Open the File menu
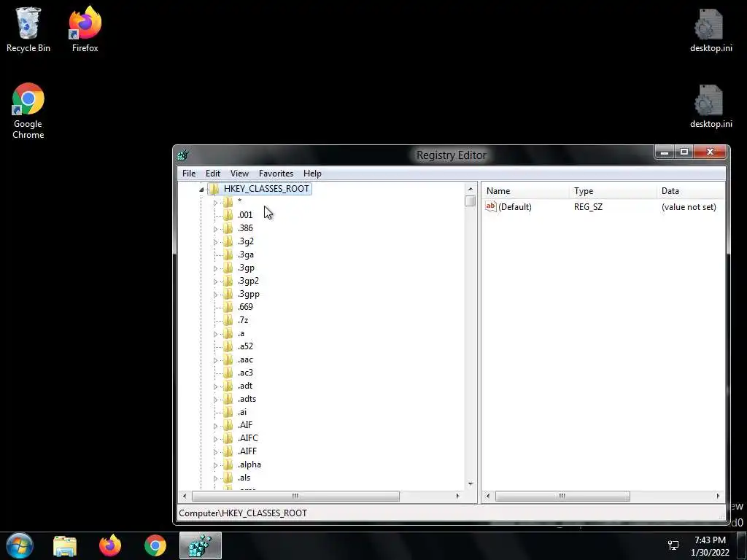Viewport: 747px width, 560px height. point(189,174)
